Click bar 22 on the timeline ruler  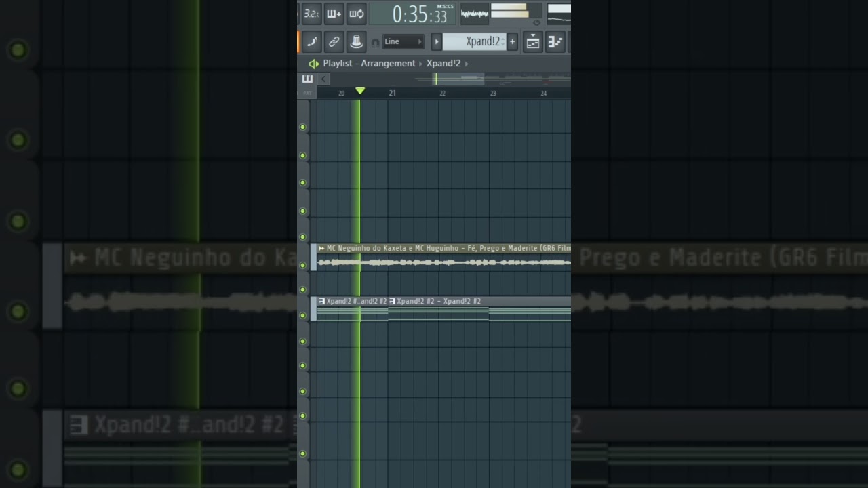tap(442, 93)
